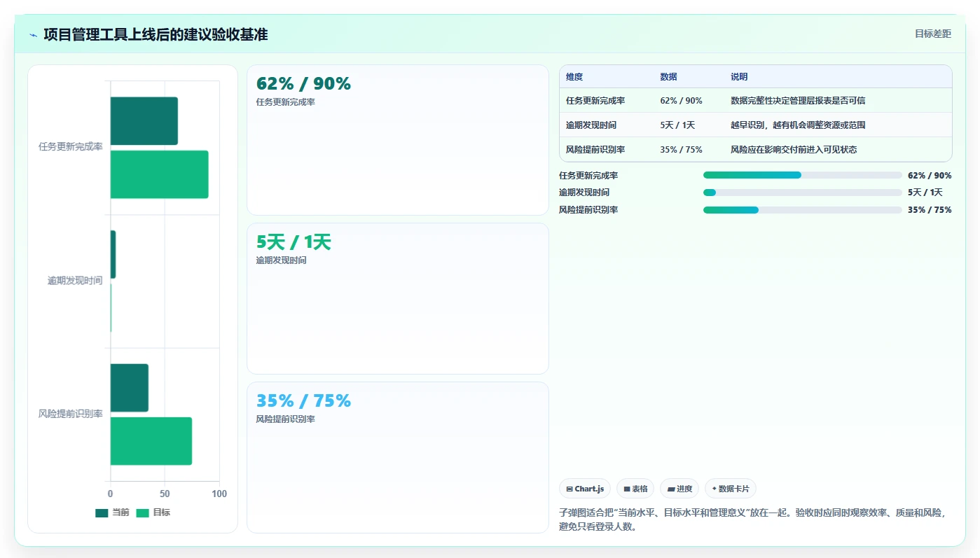Screen dimensions: 980x558
Task: Click the 任务更新完成率 chart axis label
Action: coord(71,147)
